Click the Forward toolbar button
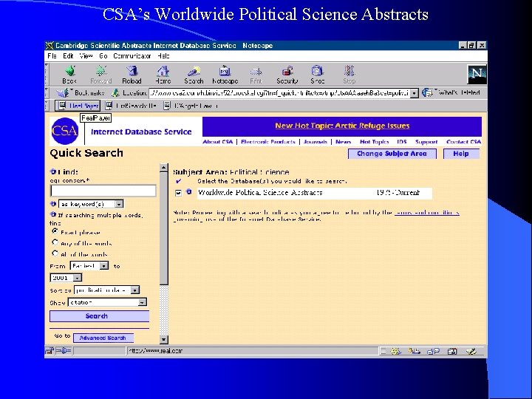The image size is (532, 399). pyautogui.click(x=100, y=75)
